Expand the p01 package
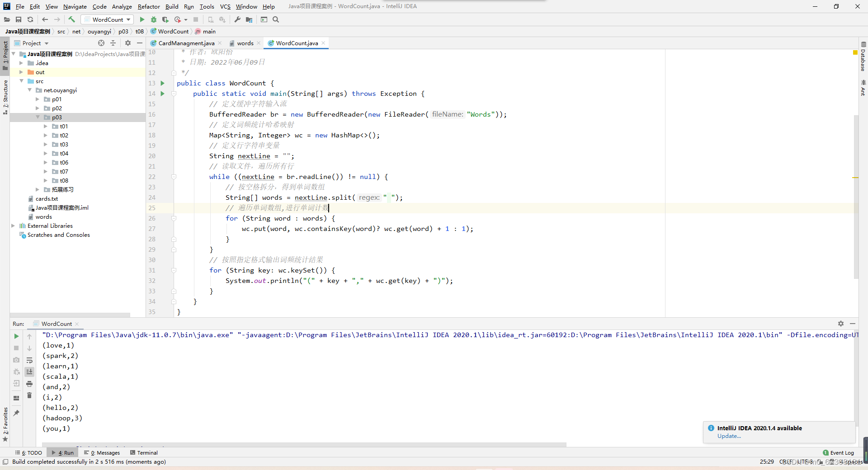 (x=38, y=99)
